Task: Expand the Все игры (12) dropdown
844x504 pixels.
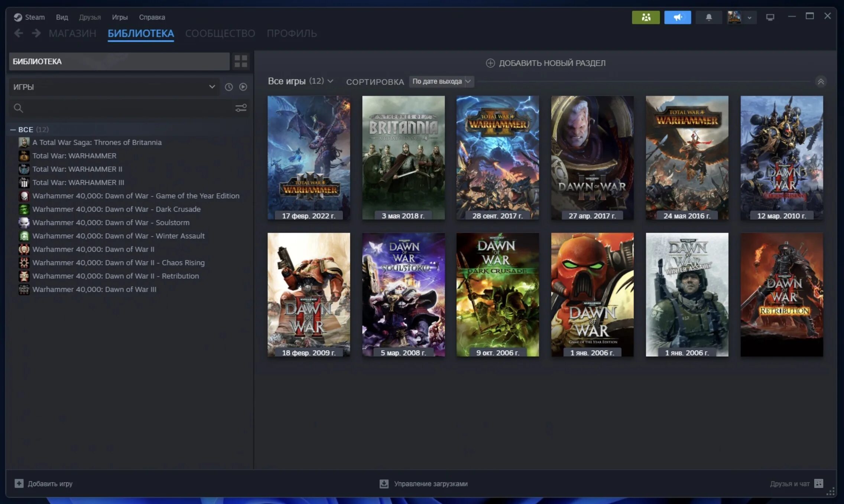Action: [301, 81]
